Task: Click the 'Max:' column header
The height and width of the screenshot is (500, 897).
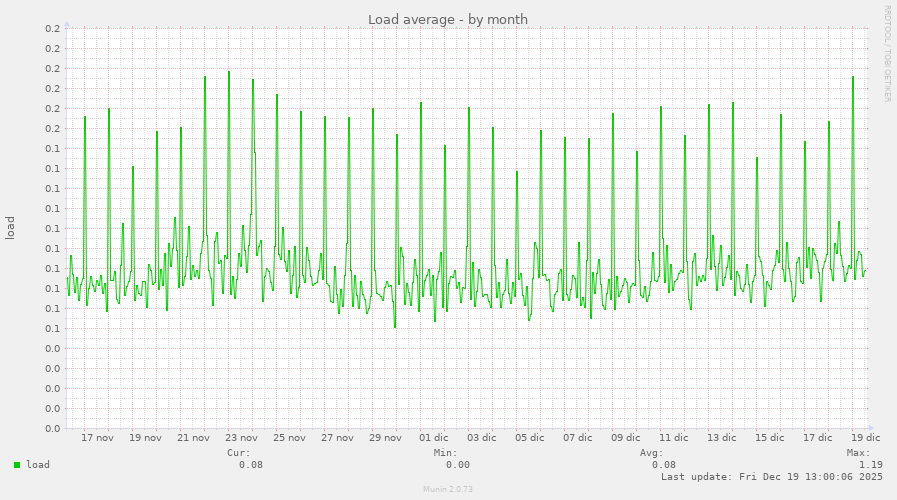Action: click(x=859, y=453)
